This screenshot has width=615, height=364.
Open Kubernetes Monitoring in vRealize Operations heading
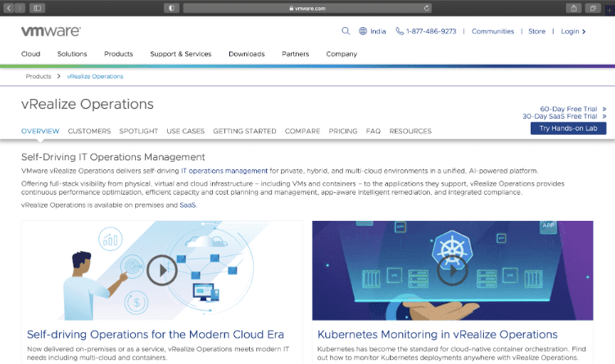437,335
